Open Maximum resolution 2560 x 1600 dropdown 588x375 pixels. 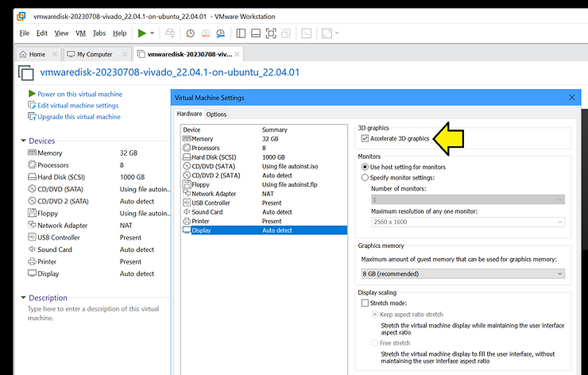[x=468, y=222]
